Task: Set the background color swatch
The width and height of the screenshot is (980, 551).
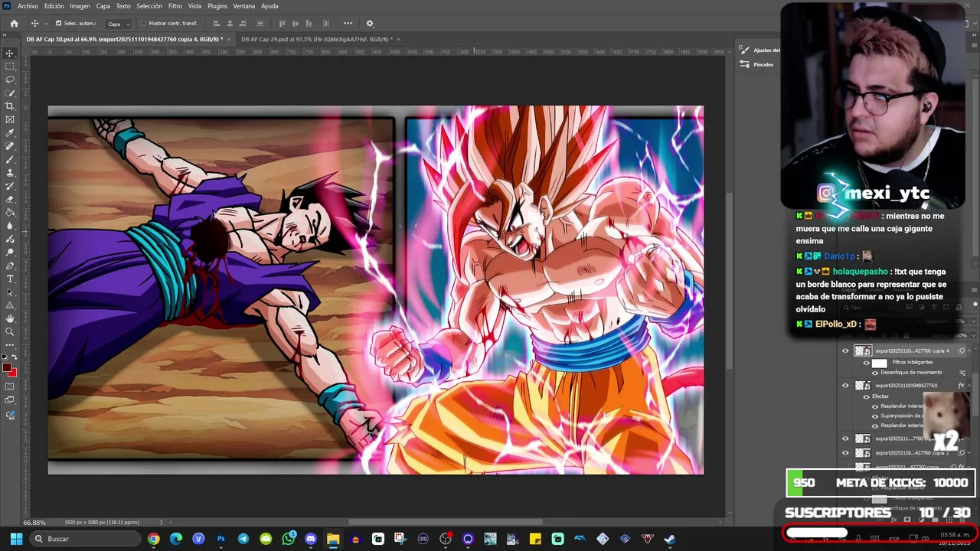Action: [x=13, y=373]
